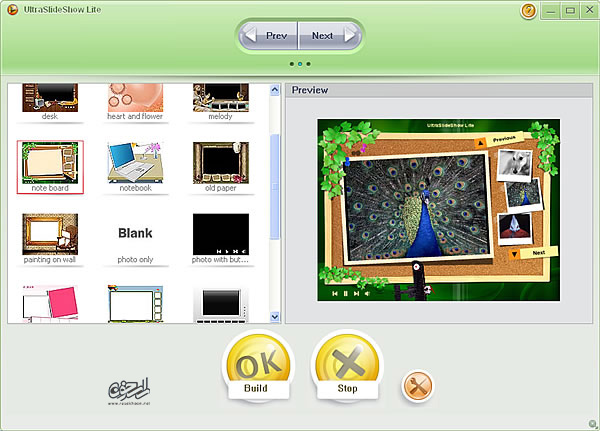The image size is (600, 431).
Task: Click the preview skip-to-previous playback icon
Action: click(x=335, y=294)
